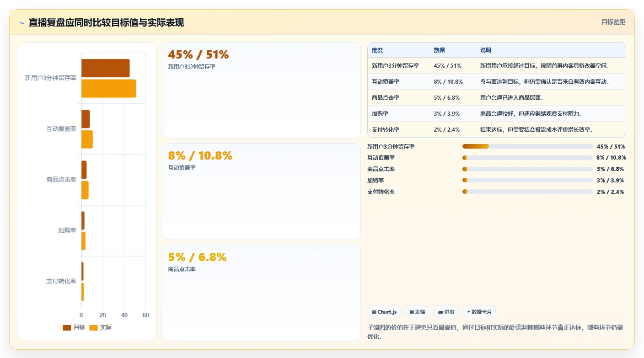Screen dimensions: 644x358
Task: Click the 目标差距 label in the header
Action: 613,22
